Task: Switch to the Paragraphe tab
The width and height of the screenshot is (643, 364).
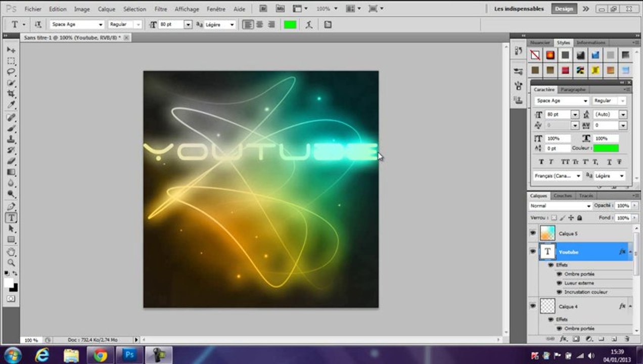Action: point(573,89)
